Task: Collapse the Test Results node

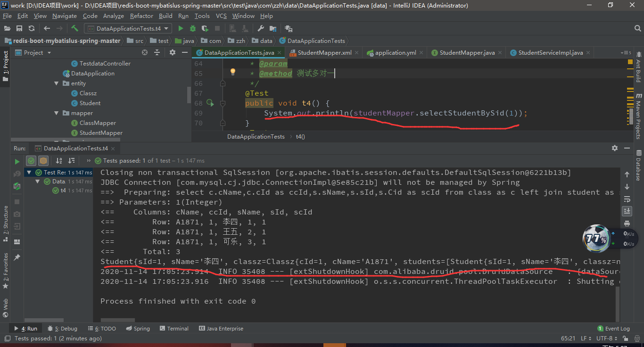Action: tap(29, 173)
